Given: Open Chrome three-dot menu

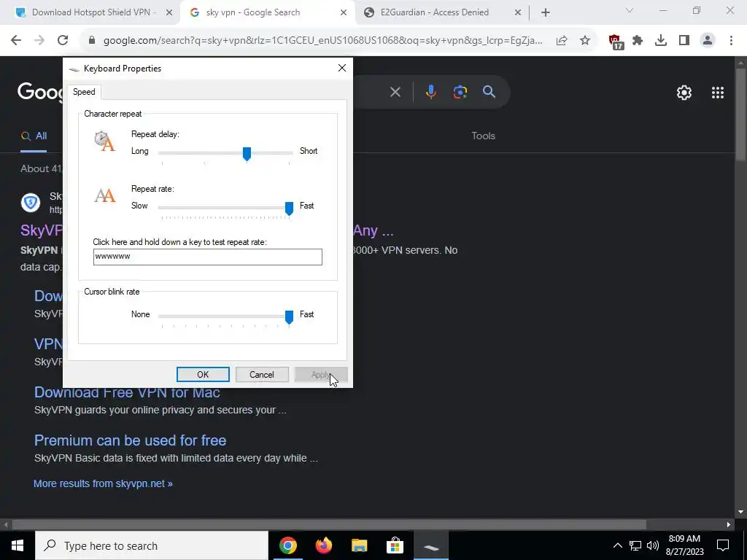Looking at the screenshot, I should point(731,41).
